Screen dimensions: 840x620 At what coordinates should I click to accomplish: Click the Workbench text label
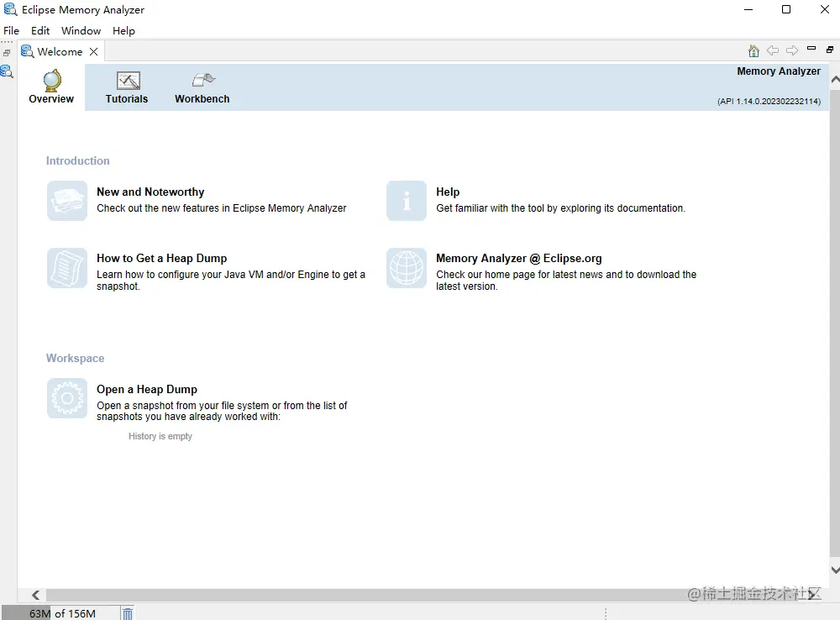coord(202,98)
